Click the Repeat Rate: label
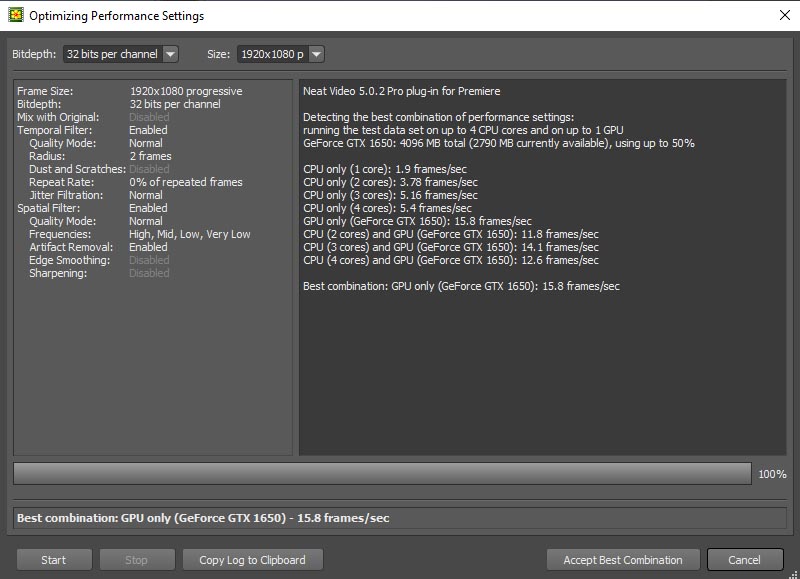 [62, 182]
